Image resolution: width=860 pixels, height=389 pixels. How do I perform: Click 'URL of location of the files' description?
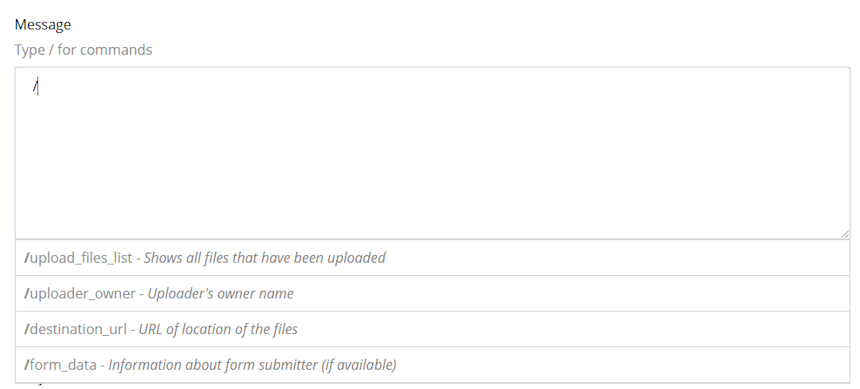pyautogui.click(x=218, y=329)
